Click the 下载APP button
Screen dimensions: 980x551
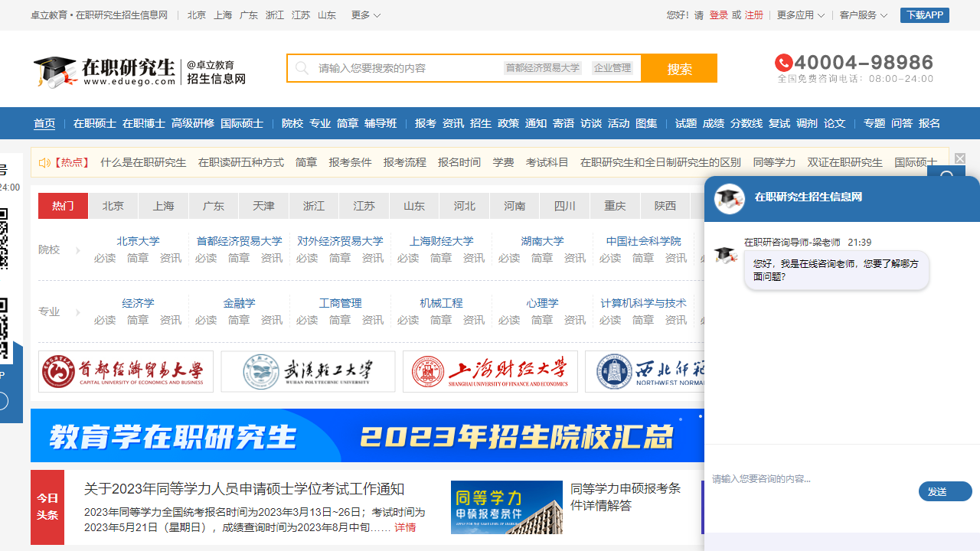point(925,15)
